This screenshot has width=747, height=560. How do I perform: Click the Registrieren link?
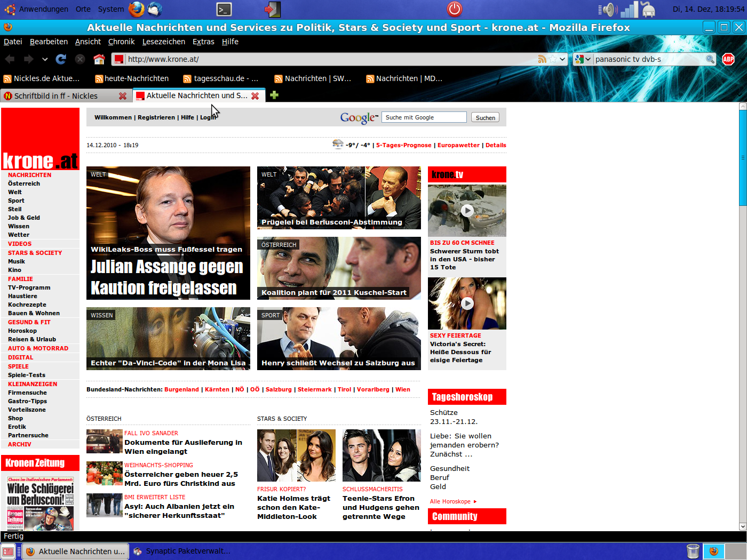156,117
